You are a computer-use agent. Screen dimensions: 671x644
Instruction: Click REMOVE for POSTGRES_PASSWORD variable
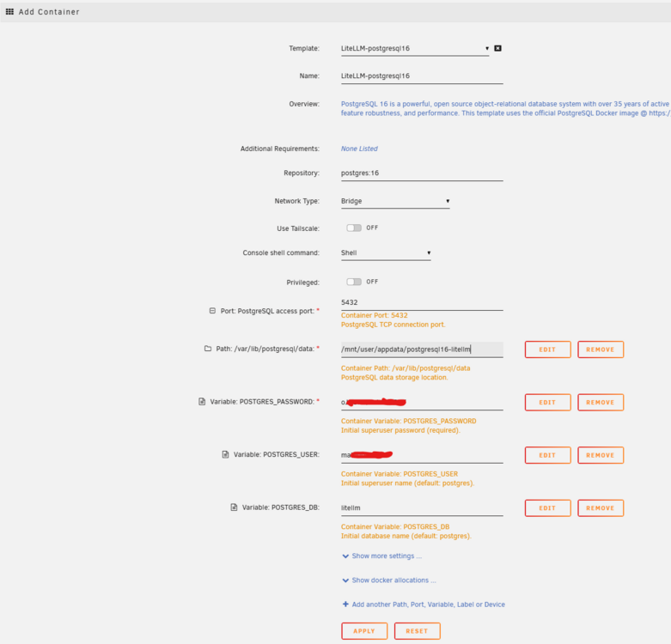coord(601,403)
